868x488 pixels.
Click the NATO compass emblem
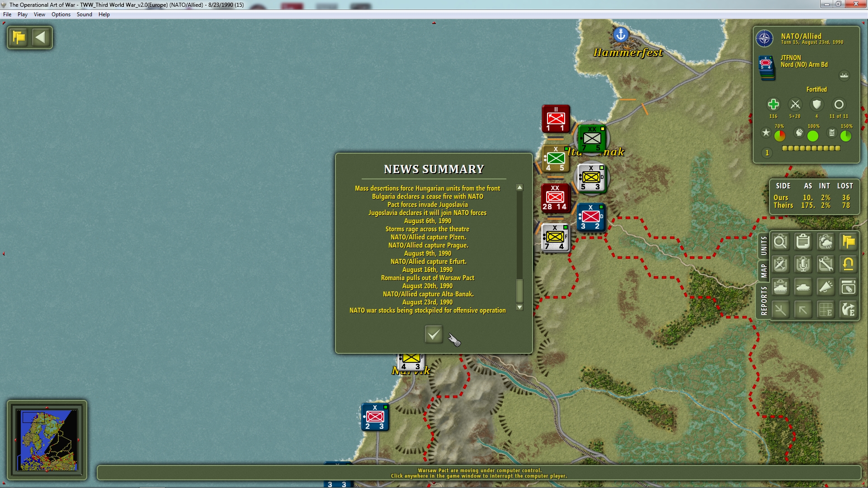click(764, 38)
